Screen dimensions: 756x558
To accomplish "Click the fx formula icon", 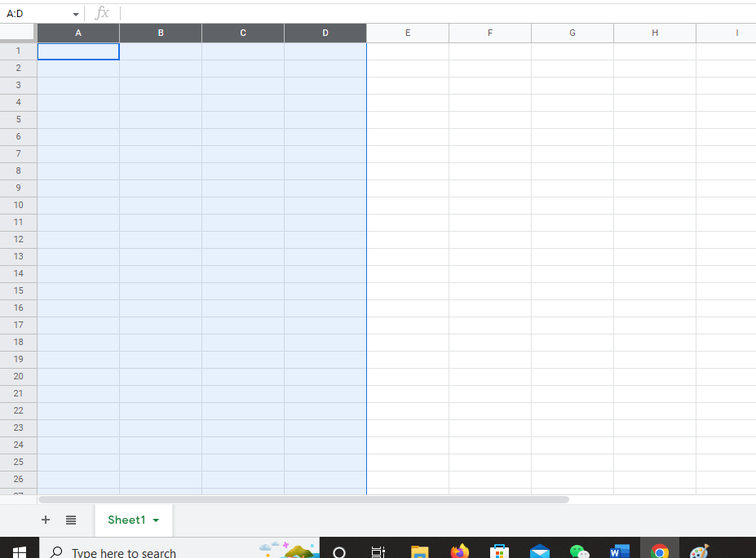I will [x=101, y=12].
